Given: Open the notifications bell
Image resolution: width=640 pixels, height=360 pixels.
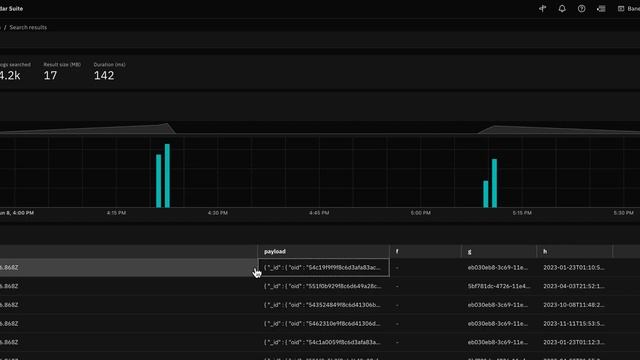Looking at the screenshot, I should [x=562, y=8].
